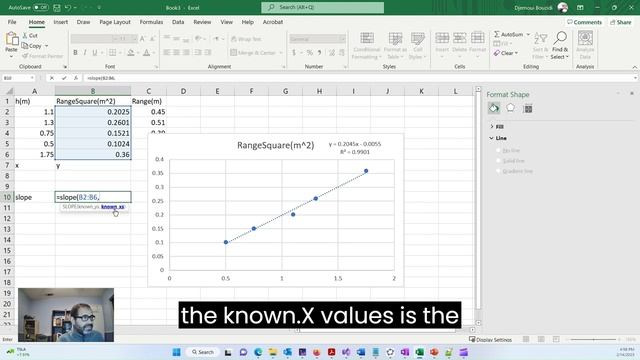The width and height of the screenshot is (640, 360).
Task: Click the zoom slider in status bar
Action: pos(593,339)
